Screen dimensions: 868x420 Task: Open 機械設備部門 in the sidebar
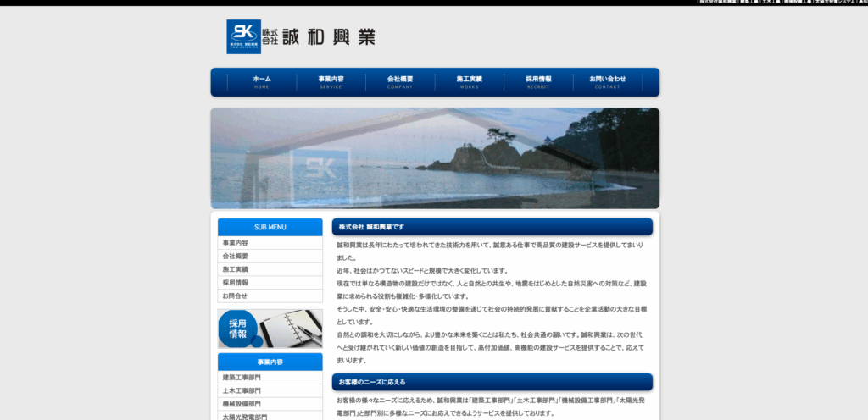(270, 404)
